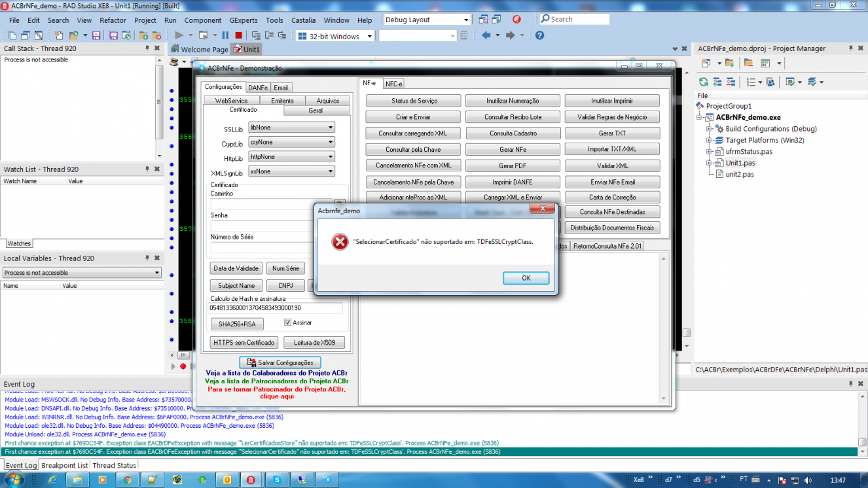Open Chrome from the taskbar
The height and width of the screenshot is (488, 868).
pos(127,479)
